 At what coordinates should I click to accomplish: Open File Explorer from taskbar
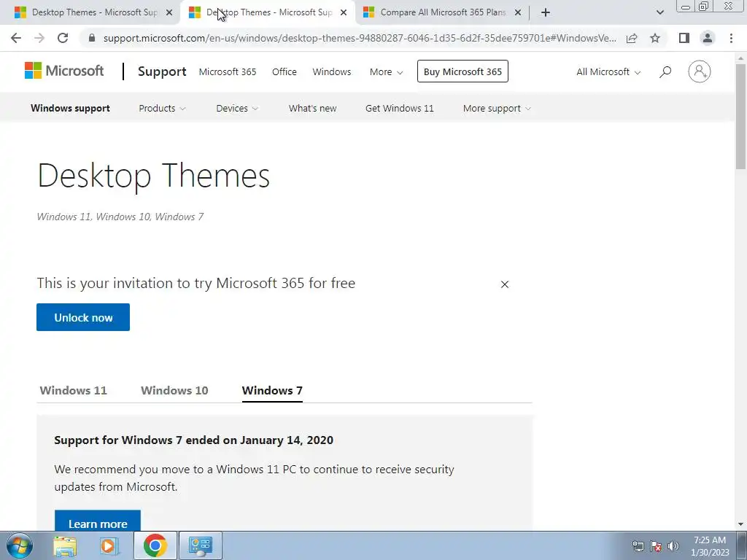pos(65,545)
